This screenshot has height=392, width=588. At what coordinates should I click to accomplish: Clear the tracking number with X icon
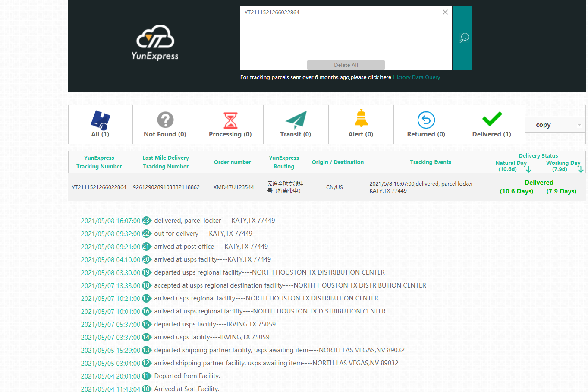(x=445, y=12)
